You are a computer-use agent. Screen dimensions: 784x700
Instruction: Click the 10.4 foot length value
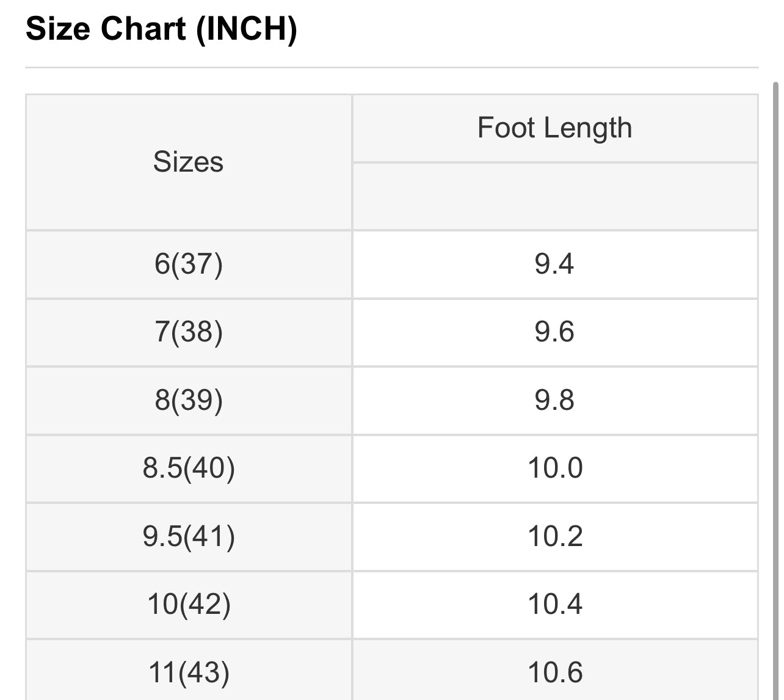(x=554, y=605)
